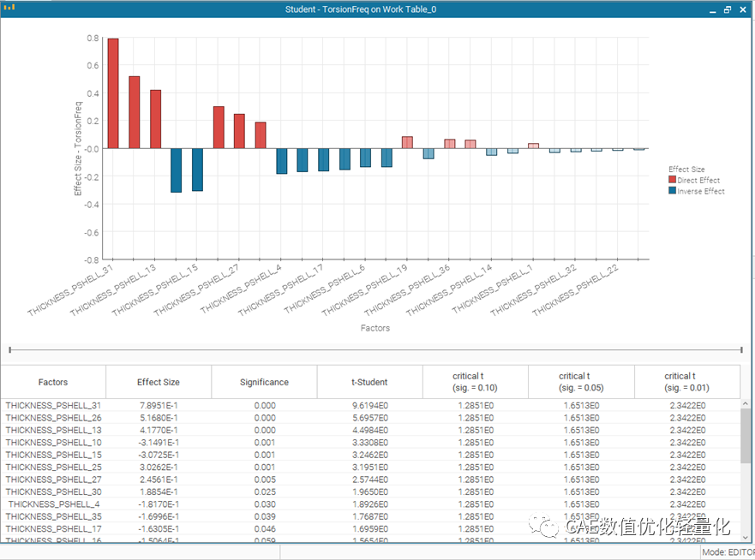The height and width of the screenshot is (560, 755).
Task: Click critical t (sig. = 0.10) header
Action: [476, 382]
